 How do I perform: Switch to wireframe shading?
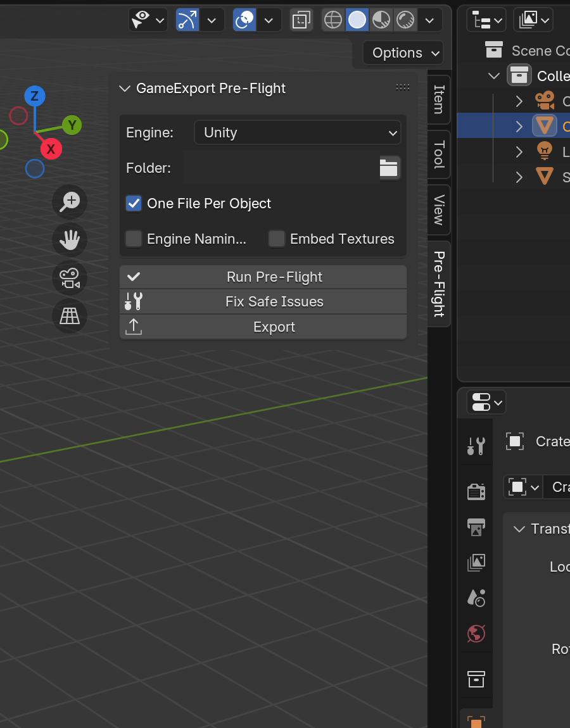(x=333, y=20)
